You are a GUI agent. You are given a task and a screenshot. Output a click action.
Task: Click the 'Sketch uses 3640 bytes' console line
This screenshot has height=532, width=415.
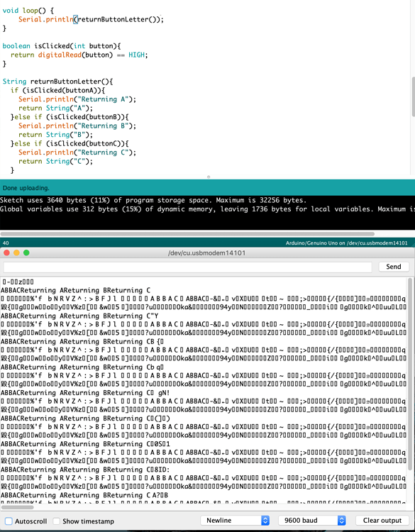153,200
